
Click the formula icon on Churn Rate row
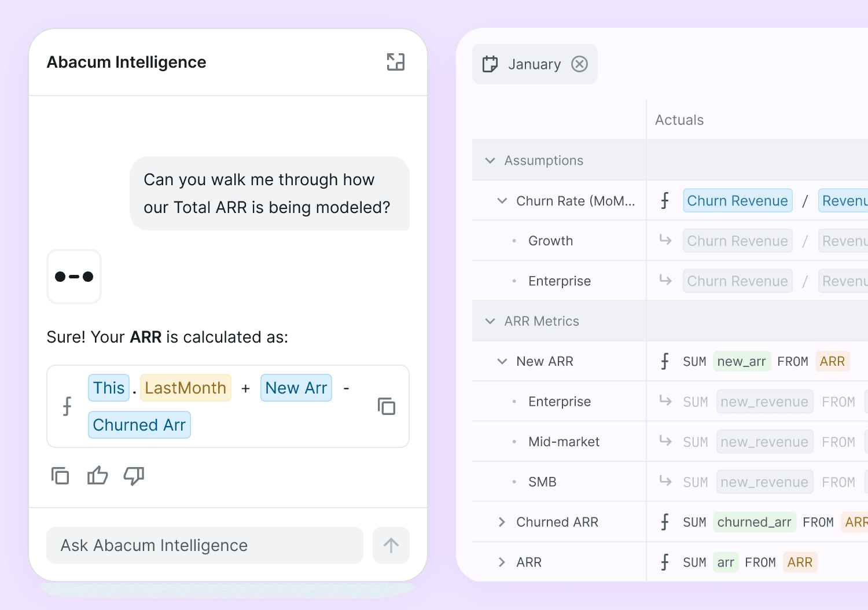pyautogui.click(x=665, y=201)
